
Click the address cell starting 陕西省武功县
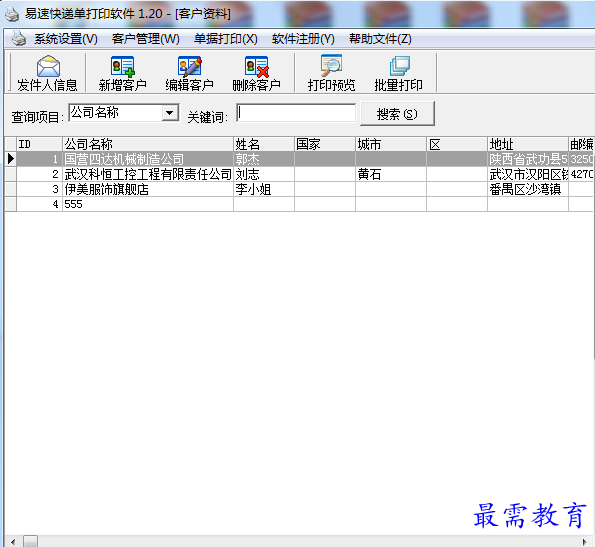pos(528,159)
